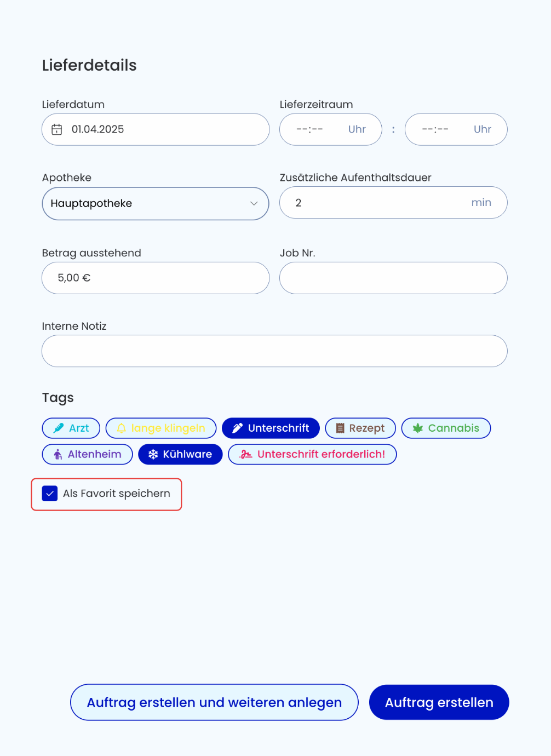Open the Hauptapotheke selection box

coord(156,204)
